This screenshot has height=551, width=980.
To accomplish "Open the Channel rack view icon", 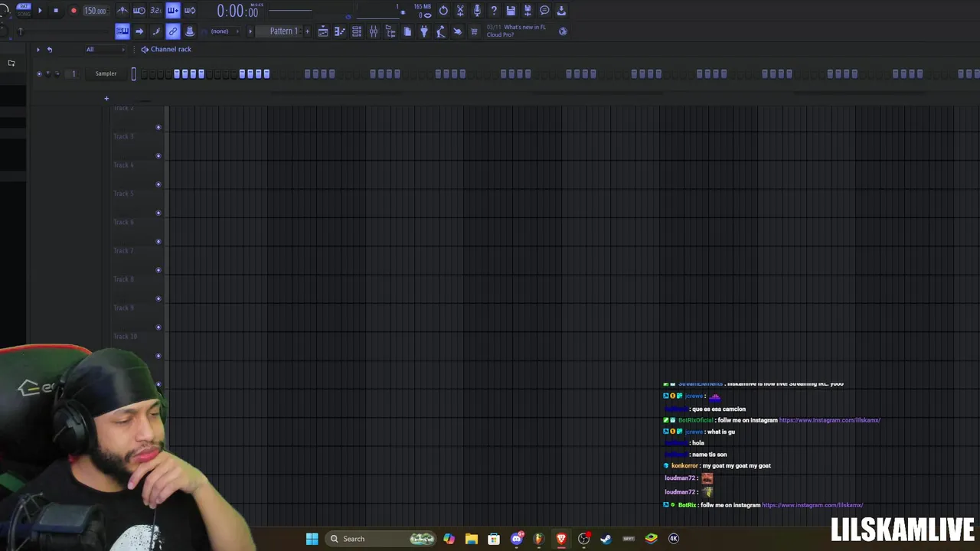I will 357,31.
